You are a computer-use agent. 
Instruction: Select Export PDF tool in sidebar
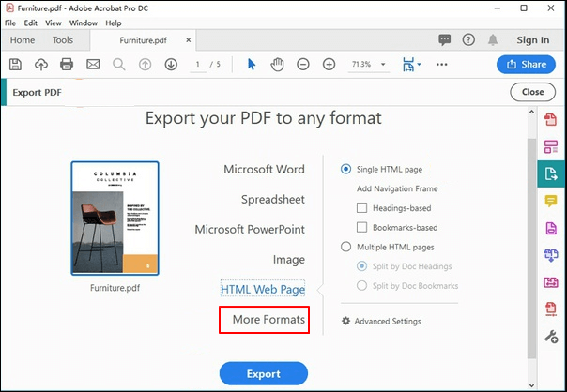[x=551, y=173]
